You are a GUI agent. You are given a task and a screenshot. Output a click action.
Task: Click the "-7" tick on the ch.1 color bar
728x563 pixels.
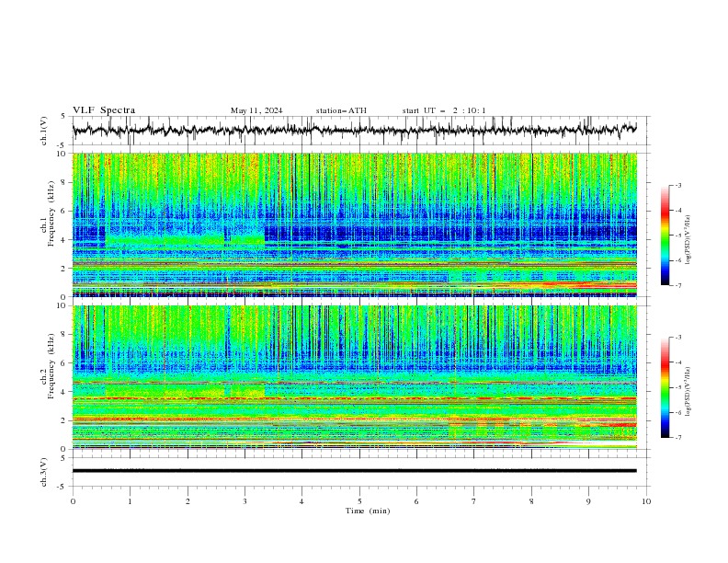pos(677,285)
